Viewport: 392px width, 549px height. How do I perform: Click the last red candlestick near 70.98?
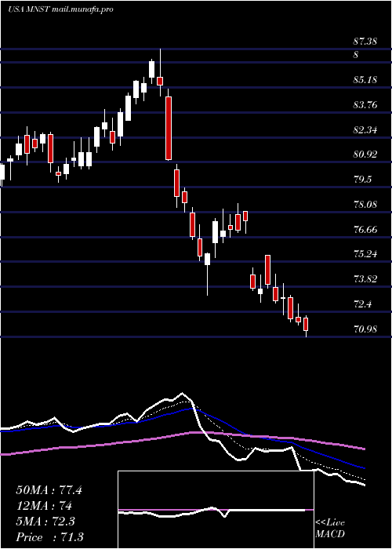point(306,324)
